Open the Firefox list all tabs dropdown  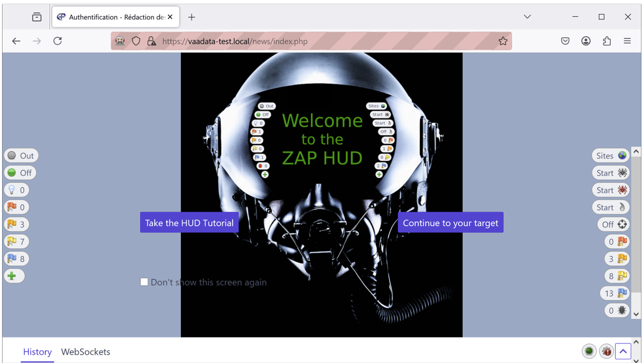click(527, 16)
